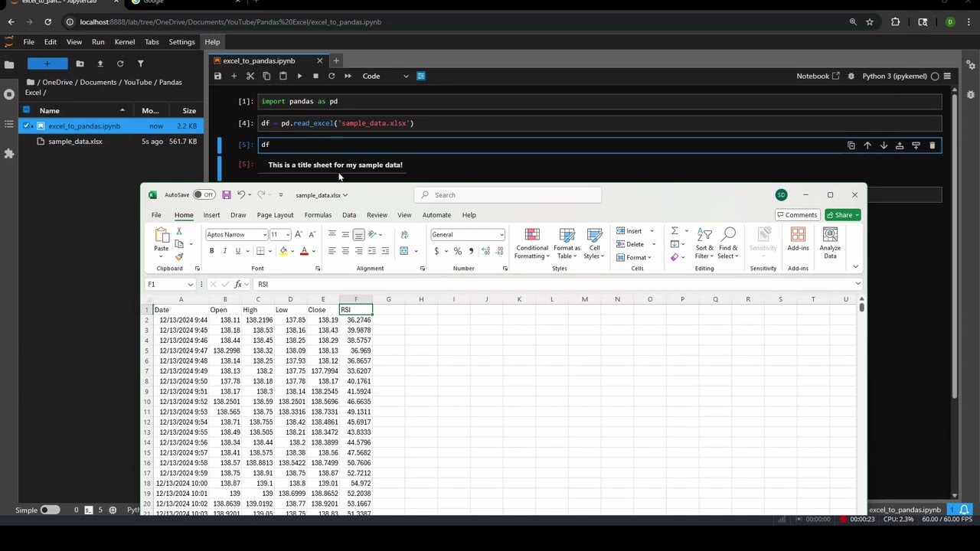Select cell A1 labeled Date
980x551 pixels.
[x=181, y=310]
